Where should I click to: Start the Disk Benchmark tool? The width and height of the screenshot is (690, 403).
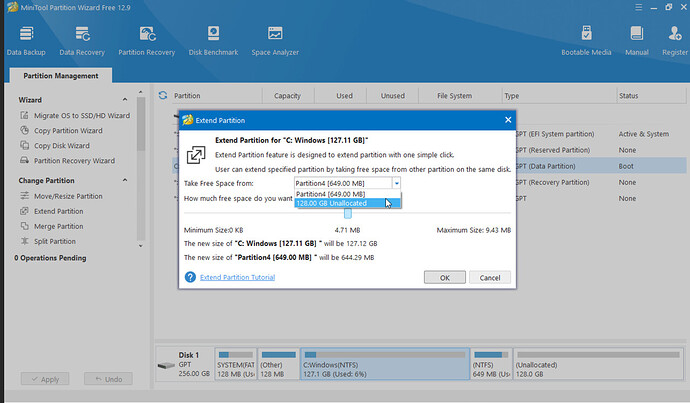tap(213, 41)
